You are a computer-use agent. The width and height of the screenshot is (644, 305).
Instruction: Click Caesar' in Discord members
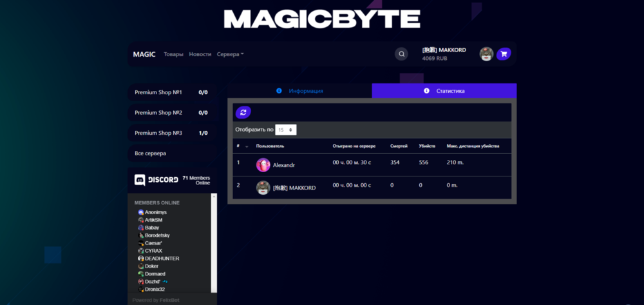point(154,243)
